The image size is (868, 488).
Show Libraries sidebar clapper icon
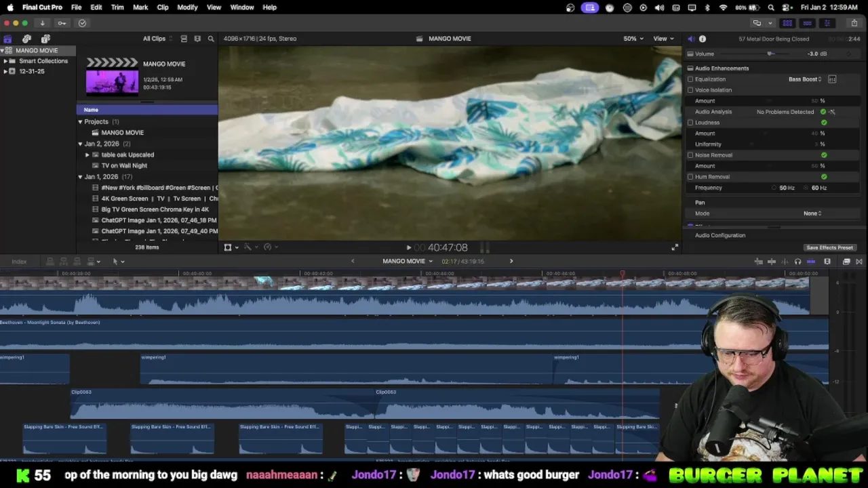point(7,39)
